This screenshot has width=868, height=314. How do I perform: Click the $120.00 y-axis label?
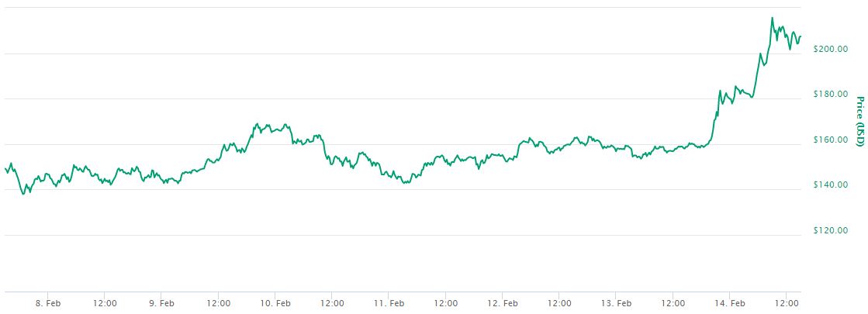[828, 231]
